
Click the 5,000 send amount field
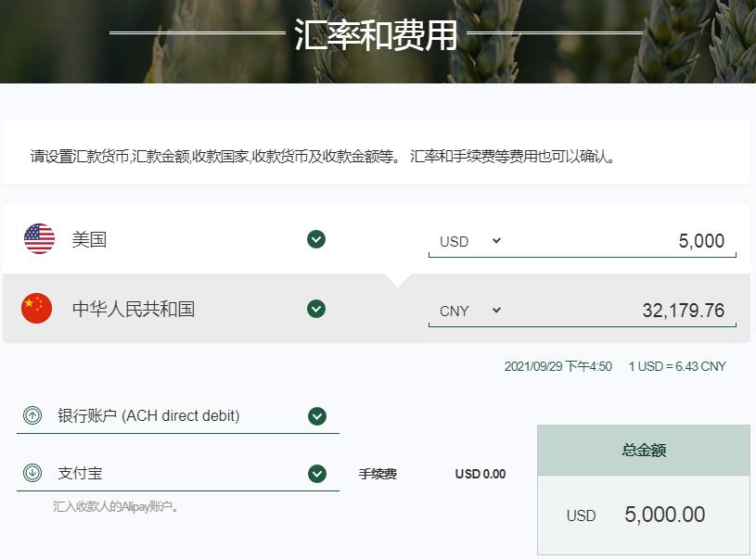(x=631, y=241)
